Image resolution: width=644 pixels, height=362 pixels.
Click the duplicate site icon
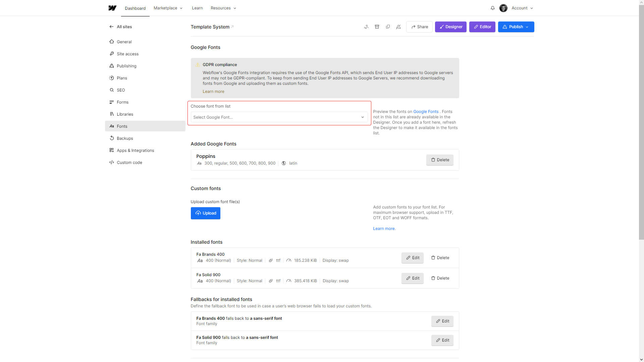pos(388,27)
